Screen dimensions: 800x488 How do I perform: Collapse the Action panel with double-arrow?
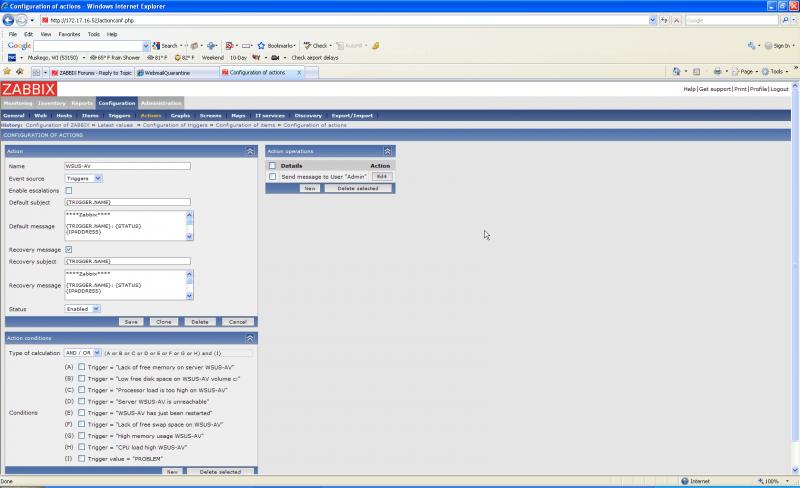(250, 151)
